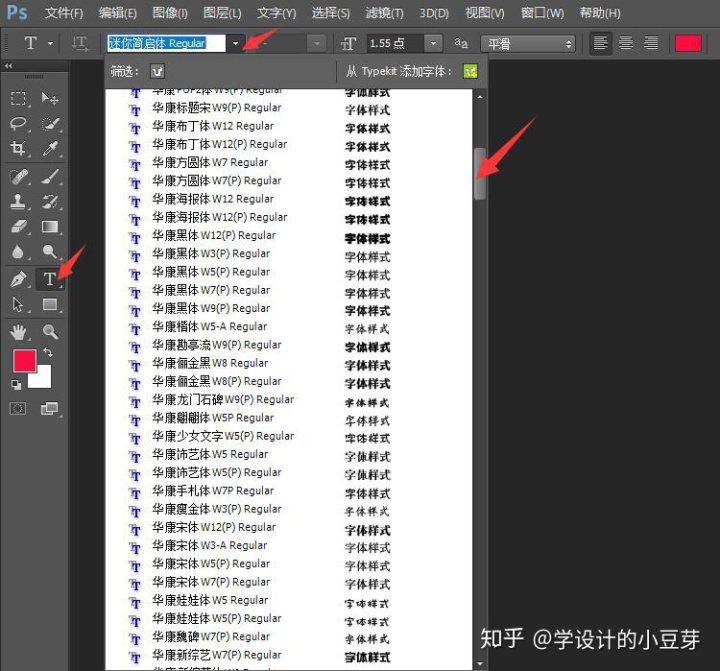Select the Eraser tool
Image resolution: width=720 pixels, height=671 pixels.
tap(18, 227)
